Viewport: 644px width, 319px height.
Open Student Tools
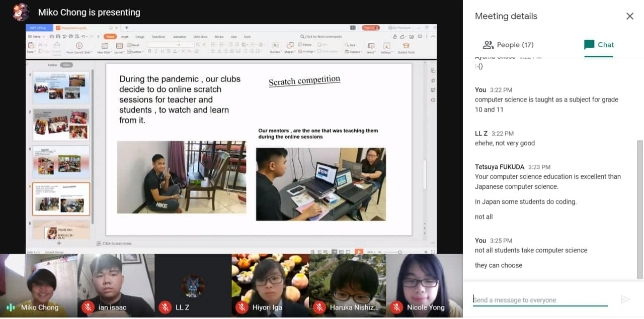point(406,48)
